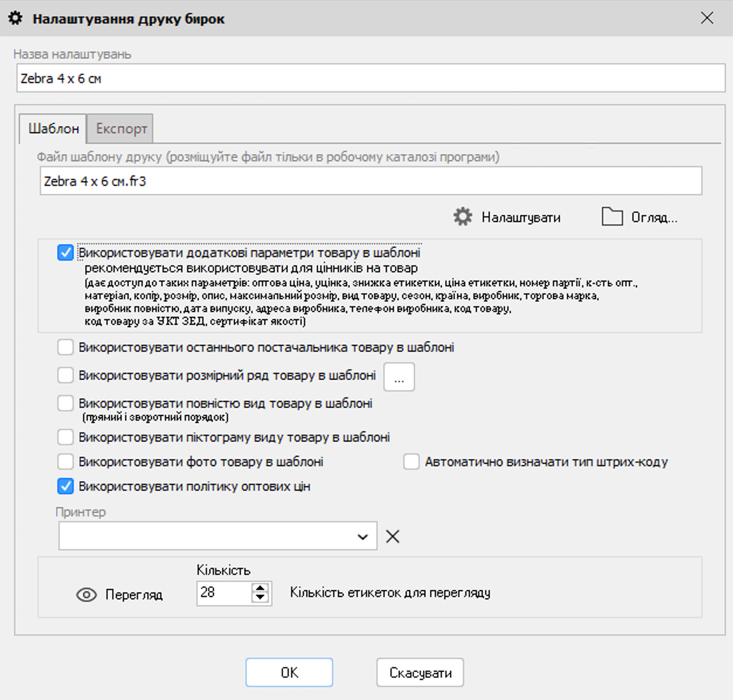Close the label print settings dialog

(x=707, y=18)
